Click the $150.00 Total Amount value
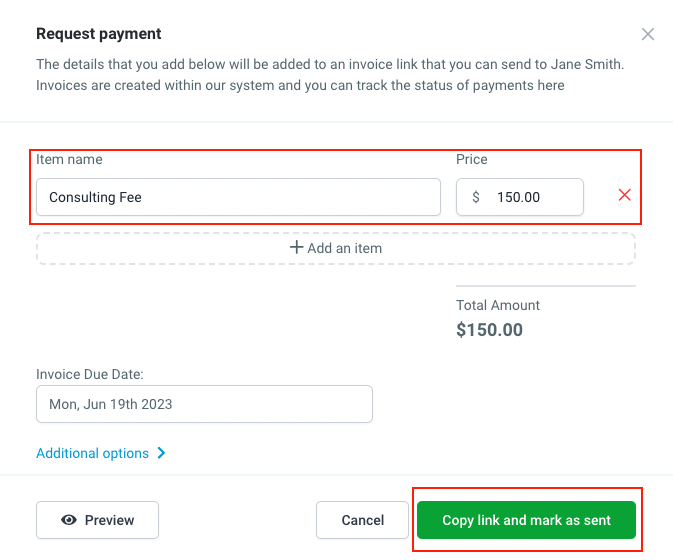673x560 pixels. 489,330
